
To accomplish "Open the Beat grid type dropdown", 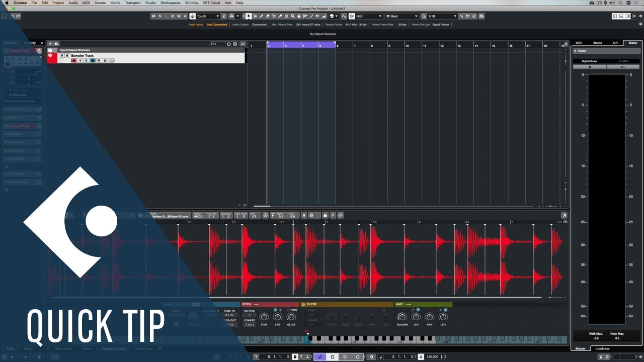I will pos(401,16).
